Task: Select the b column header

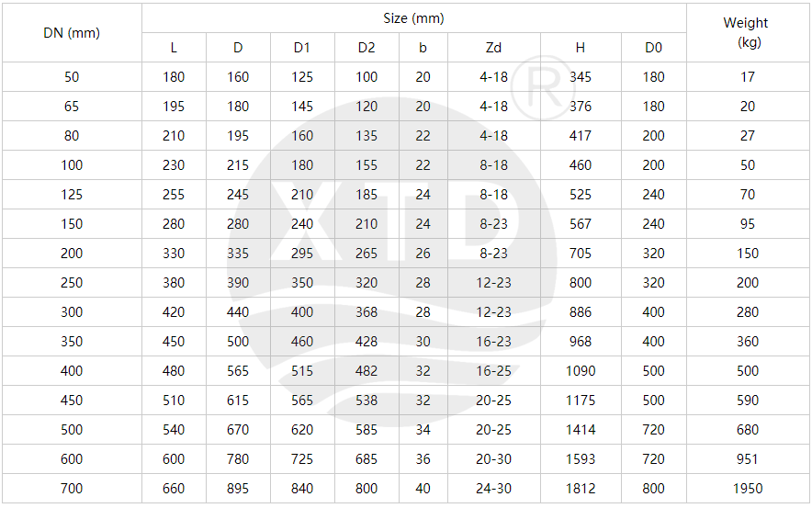Action: pos(423,48)
